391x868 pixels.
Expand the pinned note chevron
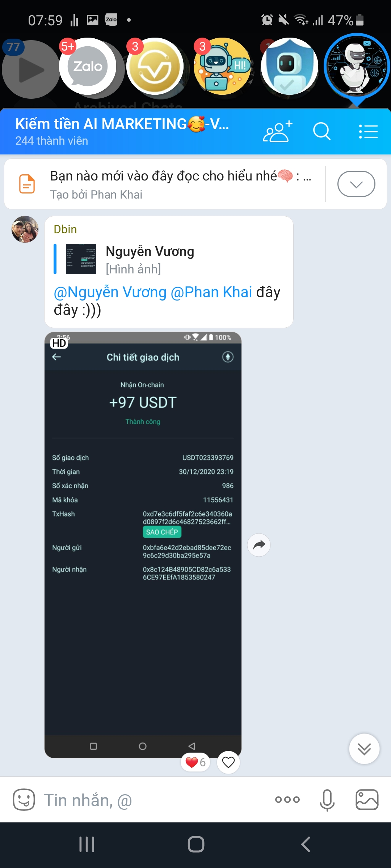(356, 184)
